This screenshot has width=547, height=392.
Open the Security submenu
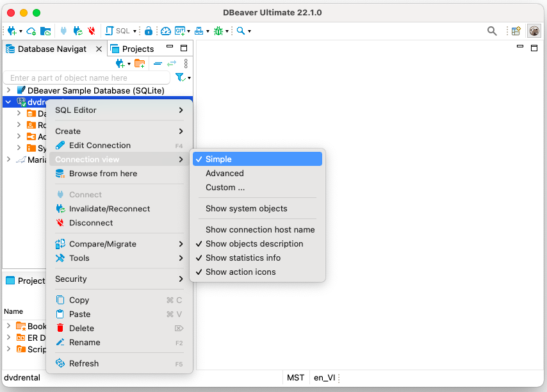tap(119, 279)
